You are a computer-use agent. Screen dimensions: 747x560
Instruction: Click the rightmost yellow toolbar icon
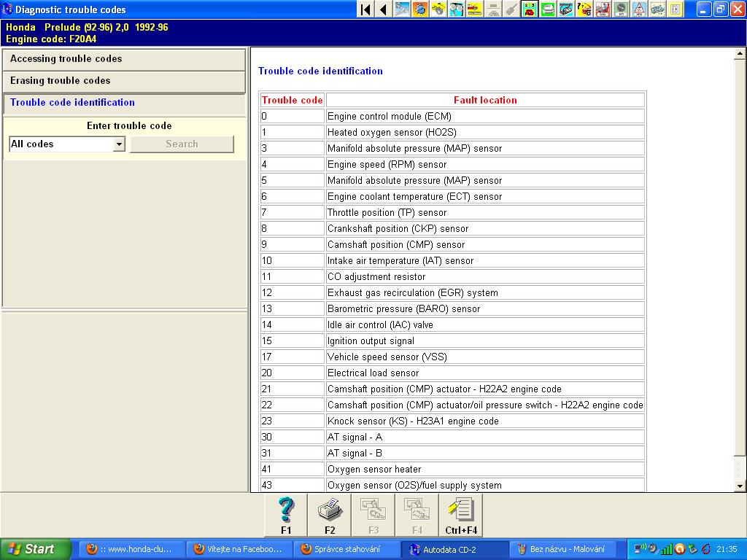coord(676,9)
